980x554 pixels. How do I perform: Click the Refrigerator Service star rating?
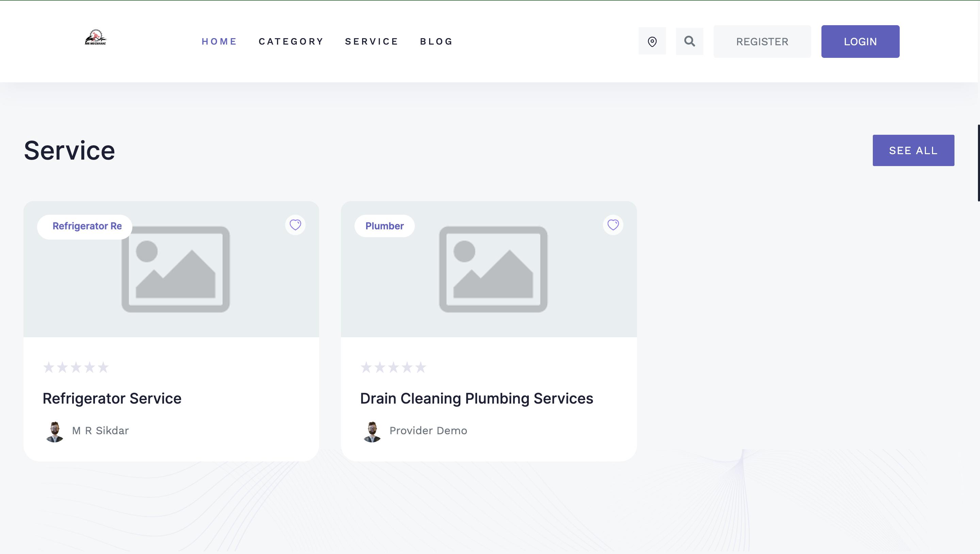(x=76, y=367)
